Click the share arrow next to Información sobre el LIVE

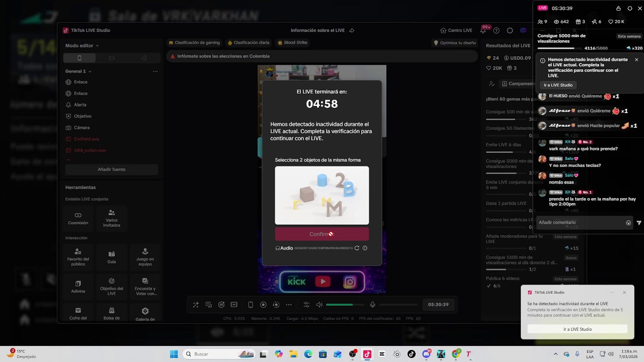[352, 30]
